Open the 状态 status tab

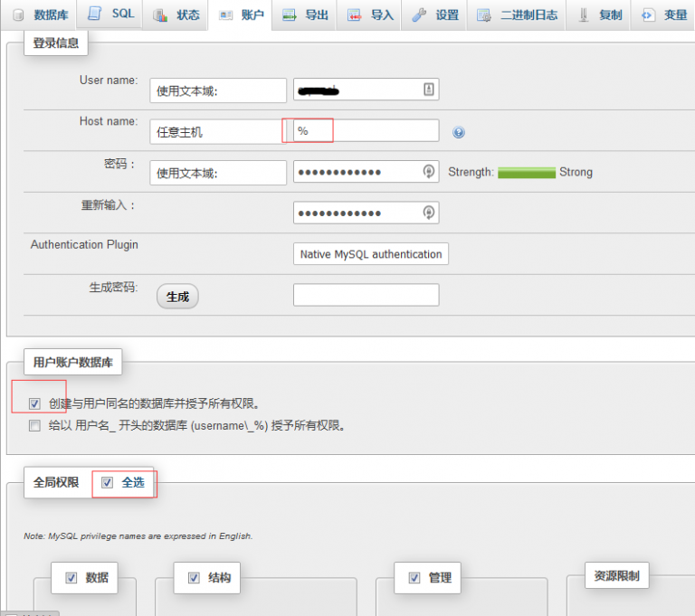point(177,15)
